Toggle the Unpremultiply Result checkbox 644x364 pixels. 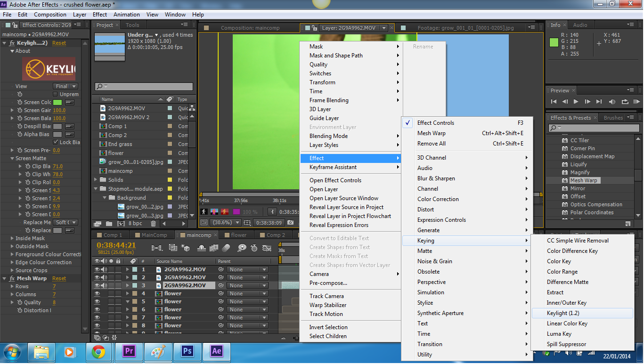56,94
